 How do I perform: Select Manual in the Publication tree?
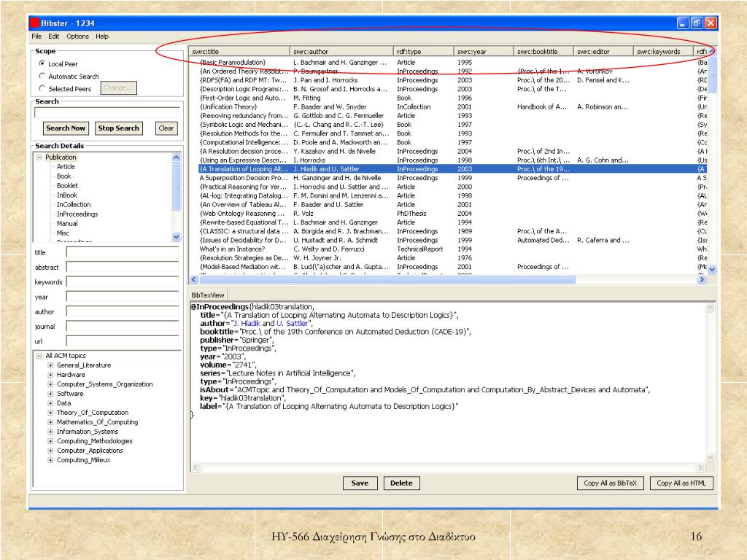tap(67, 223)
